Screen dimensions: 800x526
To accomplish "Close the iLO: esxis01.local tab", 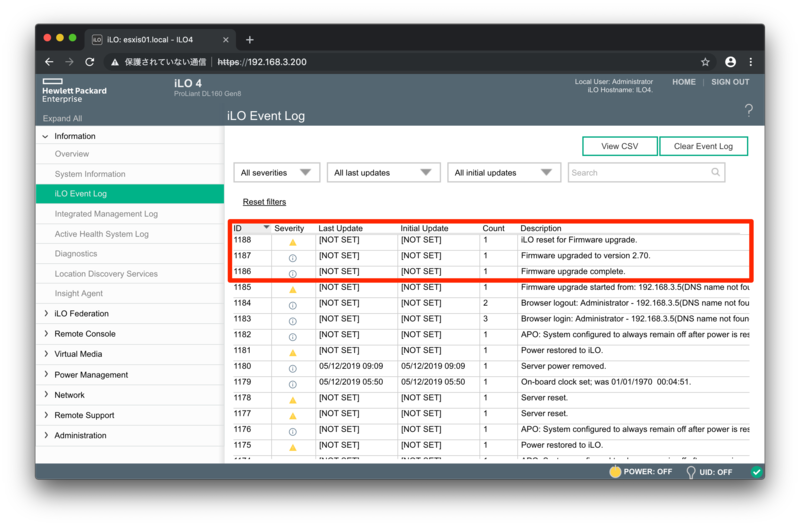I will (226, 40).
